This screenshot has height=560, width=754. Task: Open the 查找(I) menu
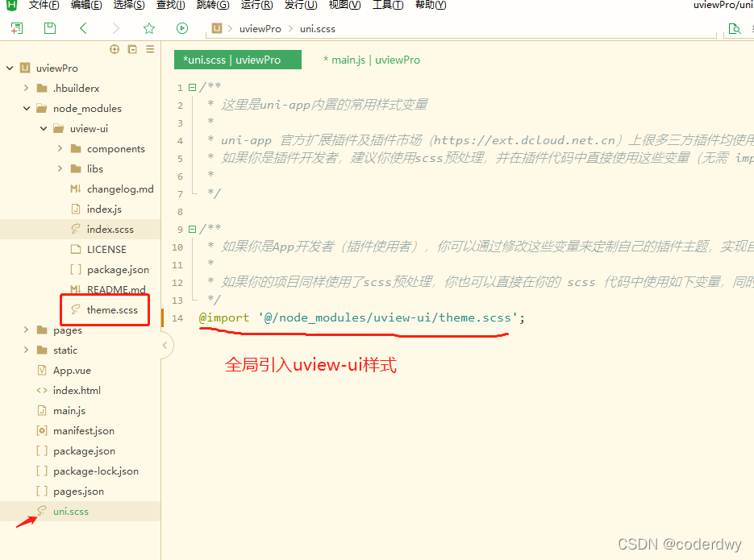(x=171, y=6)
